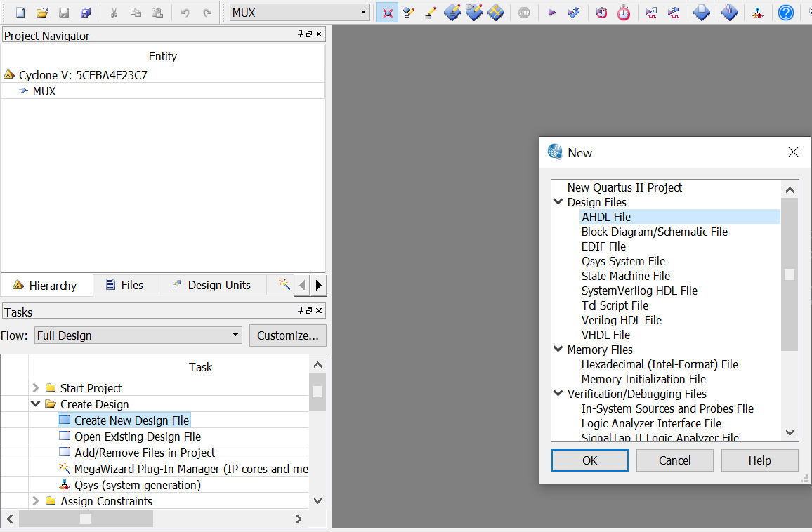Image resolution: width=812 pixels, height=532 pixels.
Task: Click the Cut scissors toolbar icon
Action: 114,13
